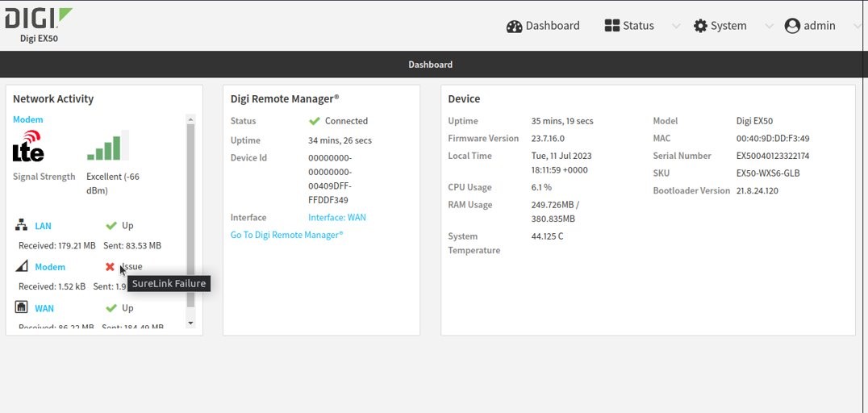
Task: Click the green check next to LAN Up
Action: pos(111,226)
